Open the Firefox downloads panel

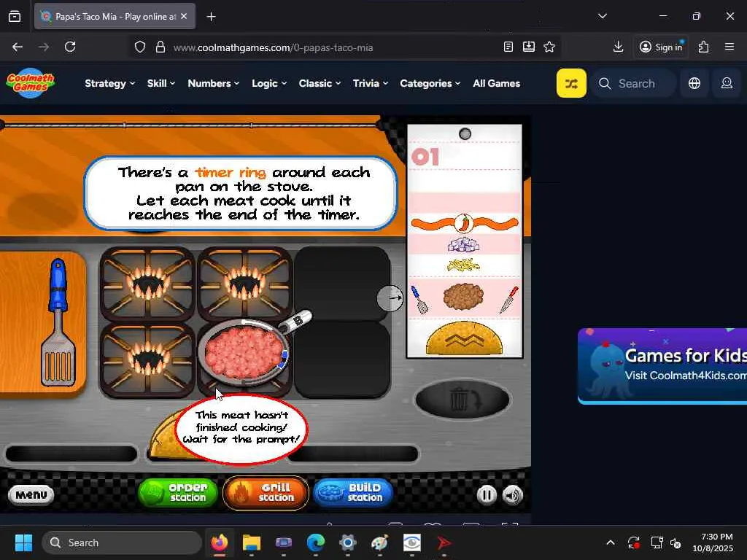(x=618, y=47)
